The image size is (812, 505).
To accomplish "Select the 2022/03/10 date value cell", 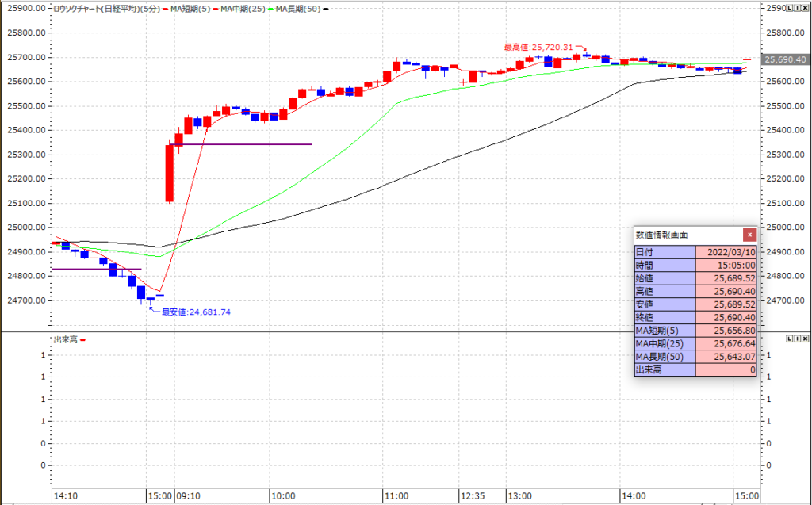I will pos(726,252).
